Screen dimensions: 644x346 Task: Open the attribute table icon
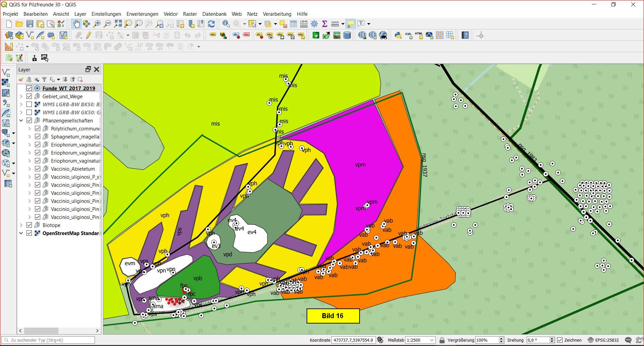[x=293, y=24]
